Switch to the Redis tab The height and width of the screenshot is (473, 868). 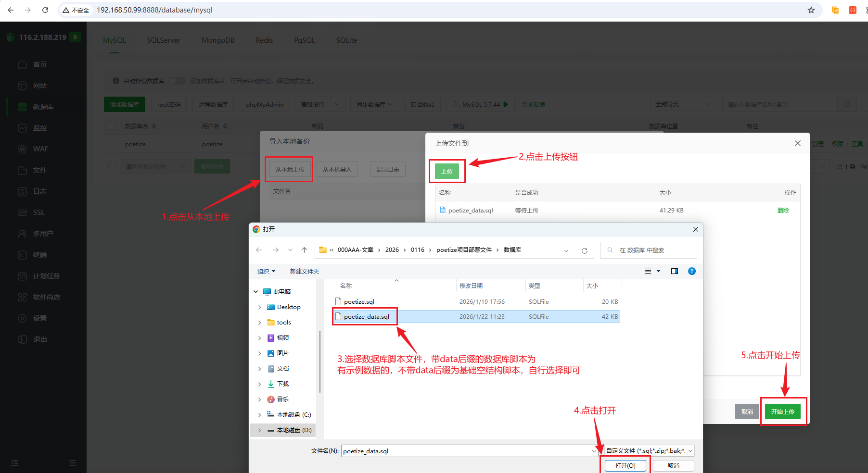click(x=264, y=40)
